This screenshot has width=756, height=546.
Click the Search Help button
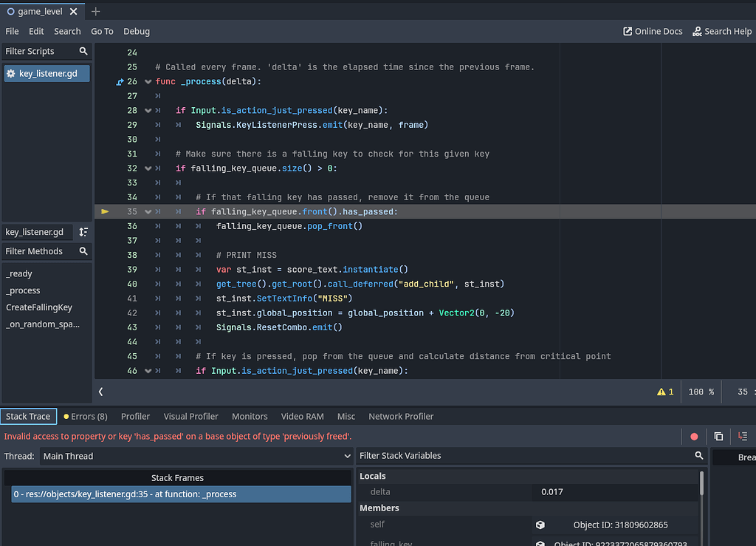click(x=722, y=31)
